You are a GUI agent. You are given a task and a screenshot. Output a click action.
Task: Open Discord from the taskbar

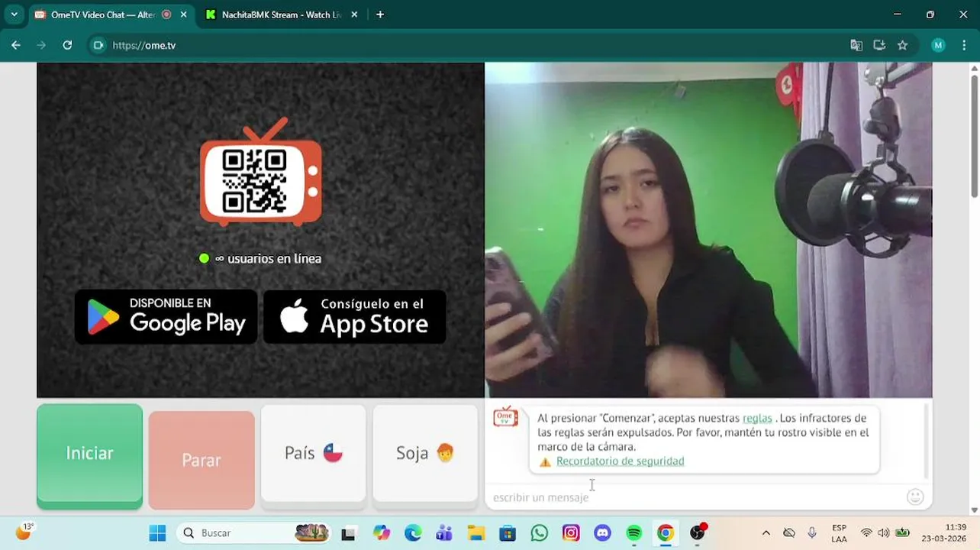point(603,532)
